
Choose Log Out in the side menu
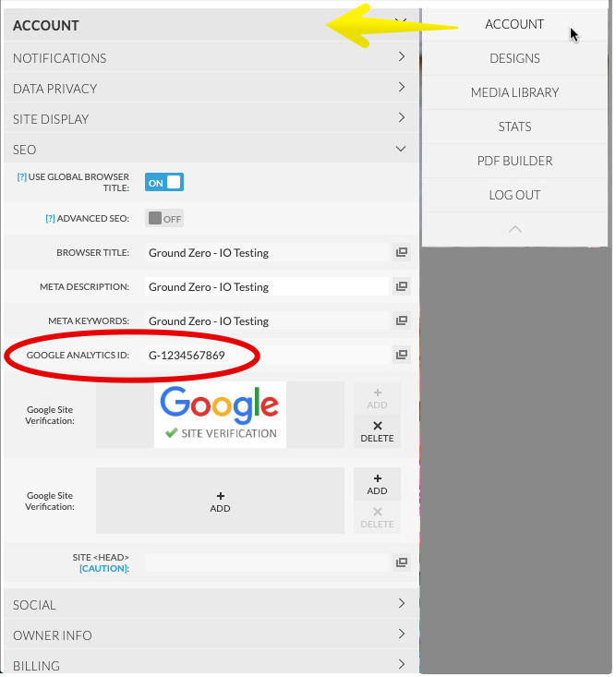tap(517, 196)
